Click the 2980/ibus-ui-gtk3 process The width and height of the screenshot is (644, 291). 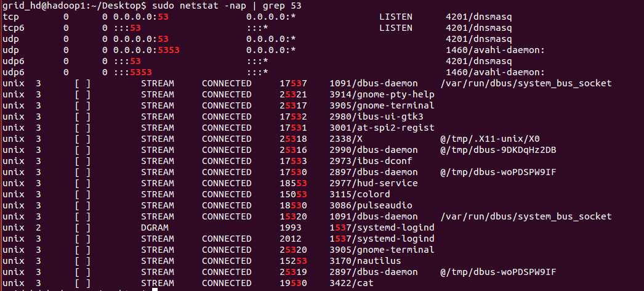(x=376, y=117)
